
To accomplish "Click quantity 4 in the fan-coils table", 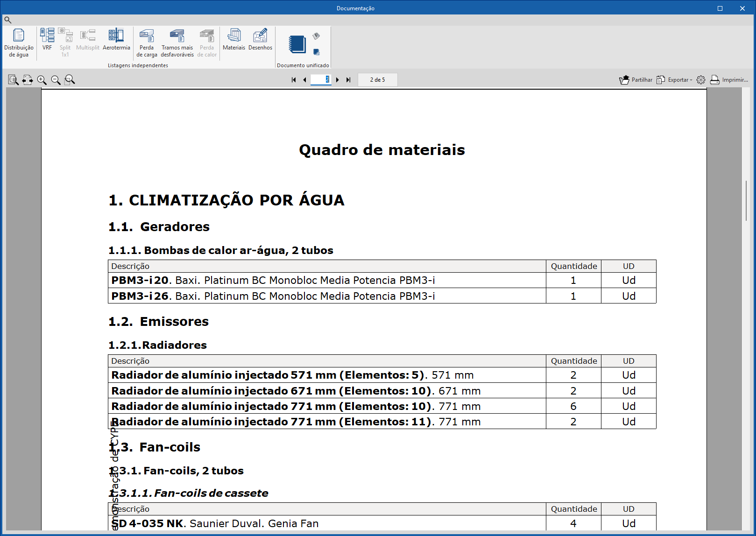I will coord(573,523).
